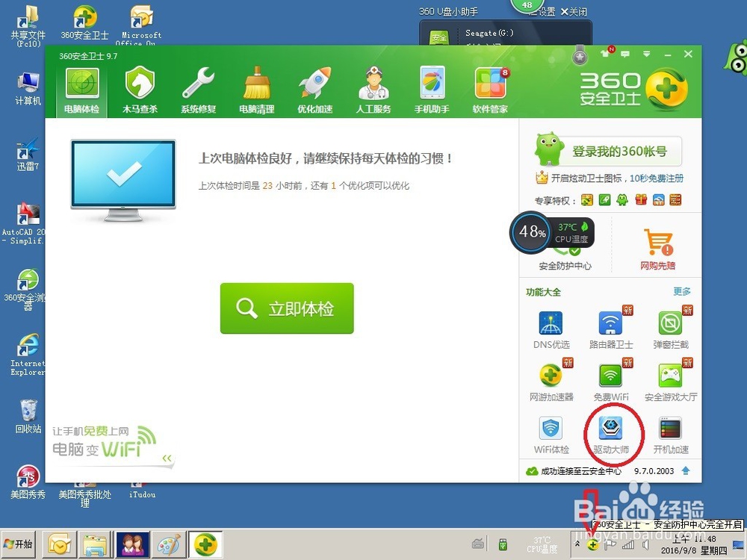Go to the 电脑清理 tab

[256, 90]
